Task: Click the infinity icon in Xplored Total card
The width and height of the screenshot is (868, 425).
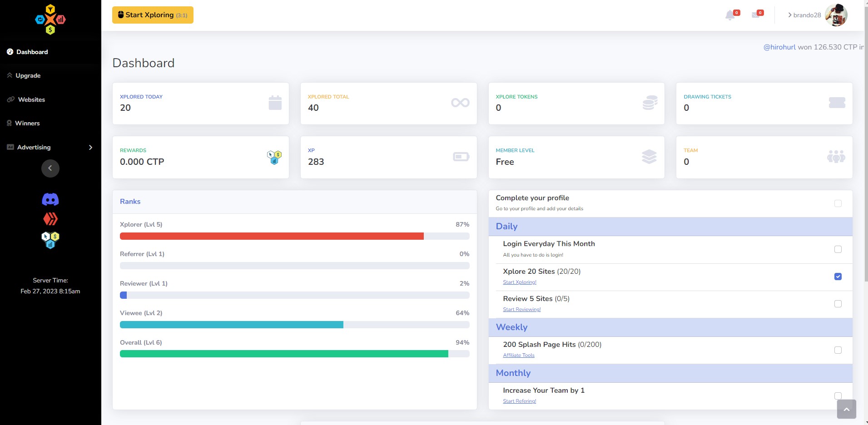Action: coord(460,103)
